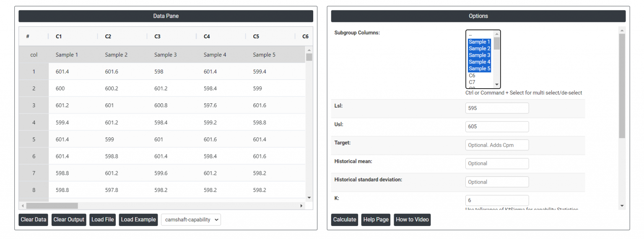Click the Lsl input field
The height and width of the screenshot is (239, 644).
click(x=497, y=108)
